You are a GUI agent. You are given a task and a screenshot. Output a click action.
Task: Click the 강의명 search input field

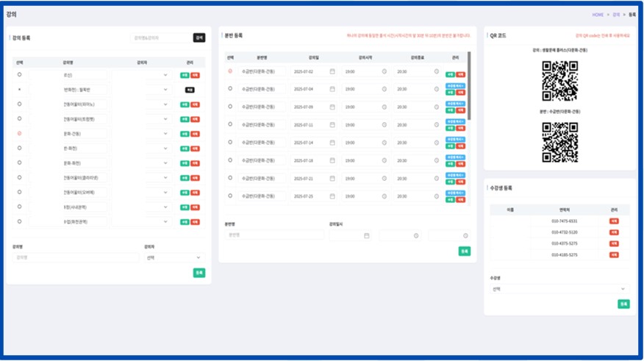pos(160,38)
